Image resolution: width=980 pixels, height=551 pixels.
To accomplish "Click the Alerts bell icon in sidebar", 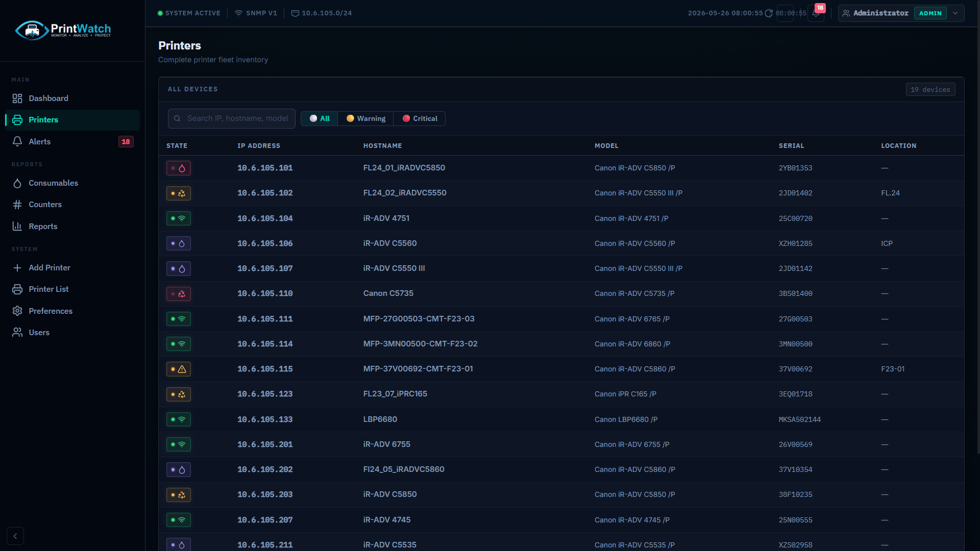I will [x=17, y=141].
